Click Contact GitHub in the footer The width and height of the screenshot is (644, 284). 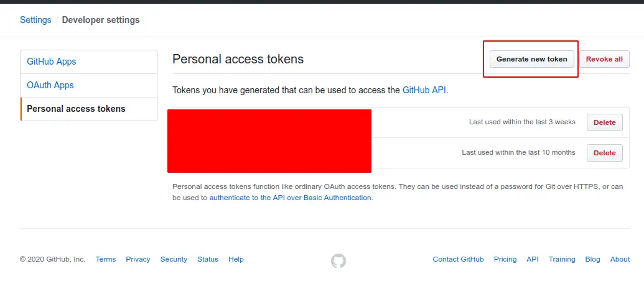[x=459, y=259]
